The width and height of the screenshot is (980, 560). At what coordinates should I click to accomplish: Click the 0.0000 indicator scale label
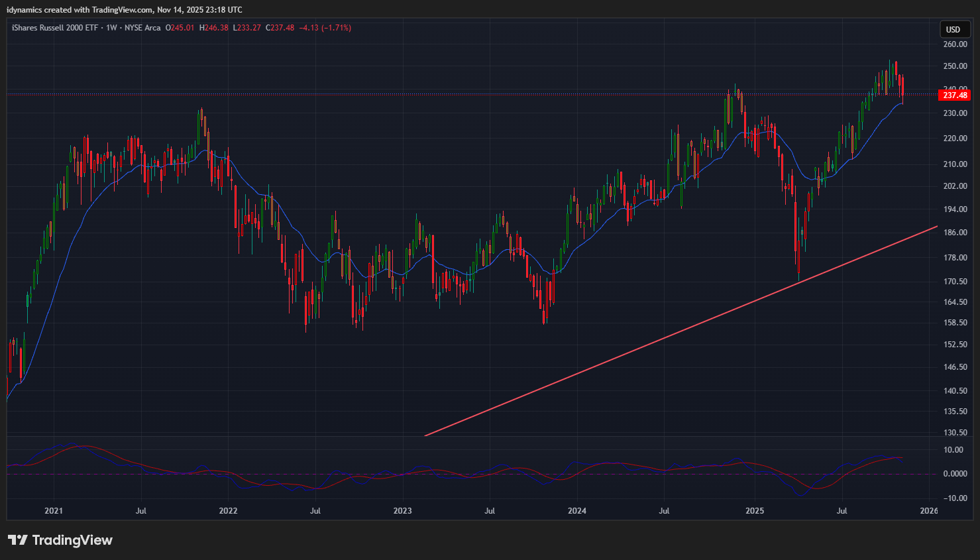tap(955, 474)
